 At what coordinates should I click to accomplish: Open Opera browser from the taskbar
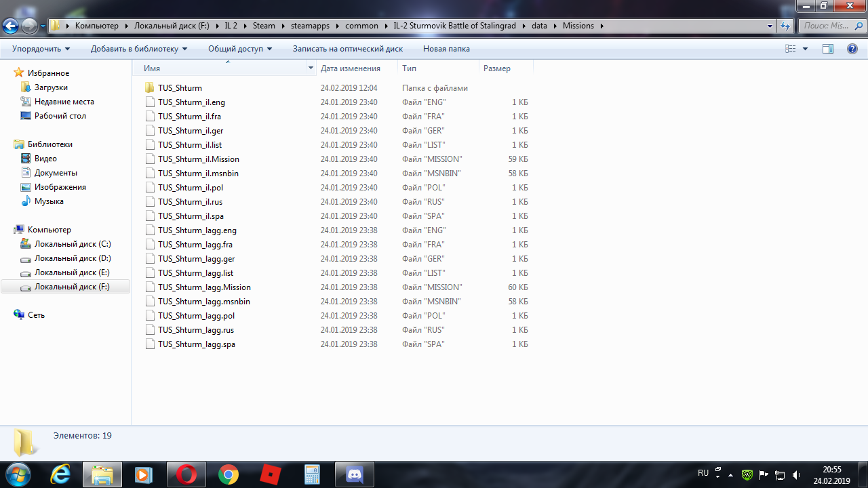pyautogui.click(x=186, y=474)
